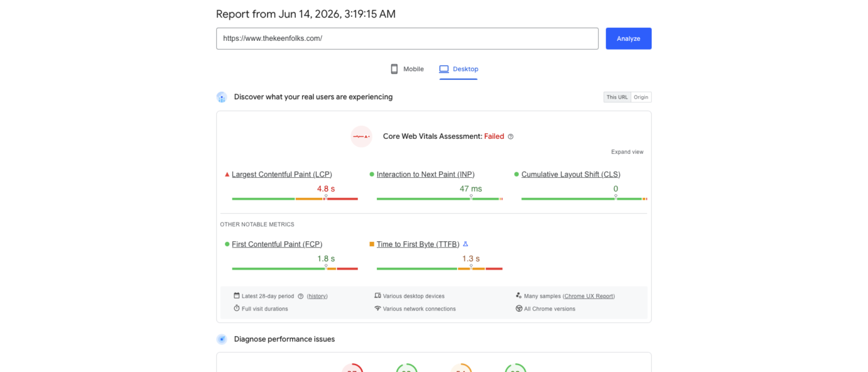The height and width of the screenshot is (372, 868).
Task: Click the wifi icon for network connections
Action: (378, 308)
